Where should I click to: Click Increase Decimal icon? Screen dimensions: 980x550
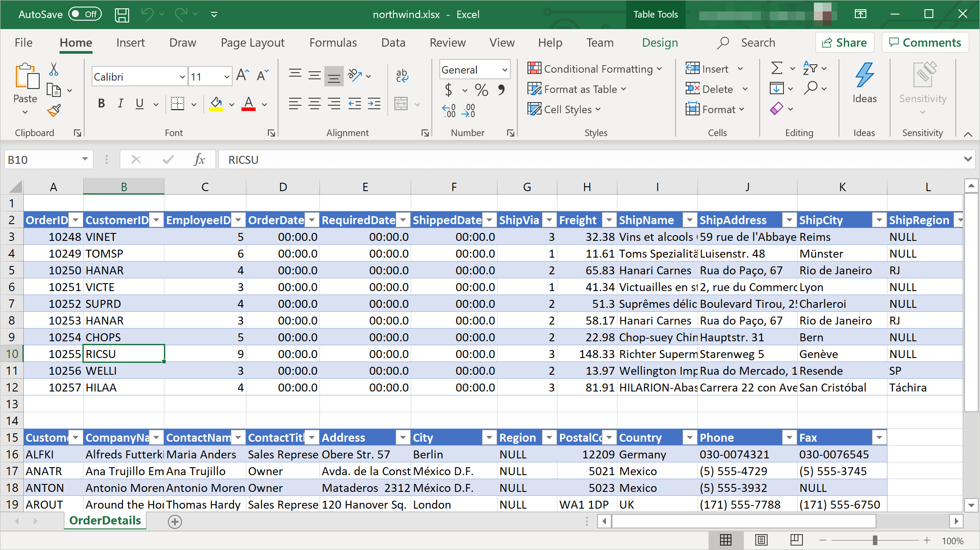click(449, 111)
